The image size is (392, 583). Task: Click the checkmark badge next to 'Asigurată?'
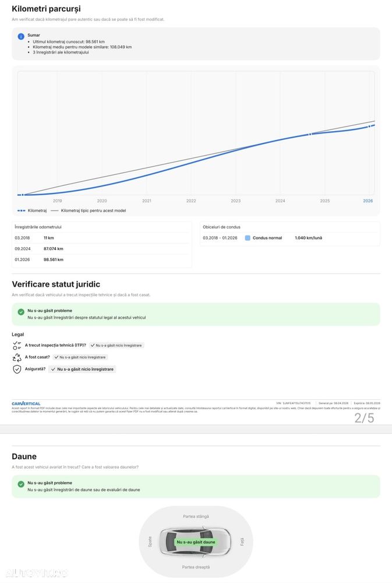(82, 369)
